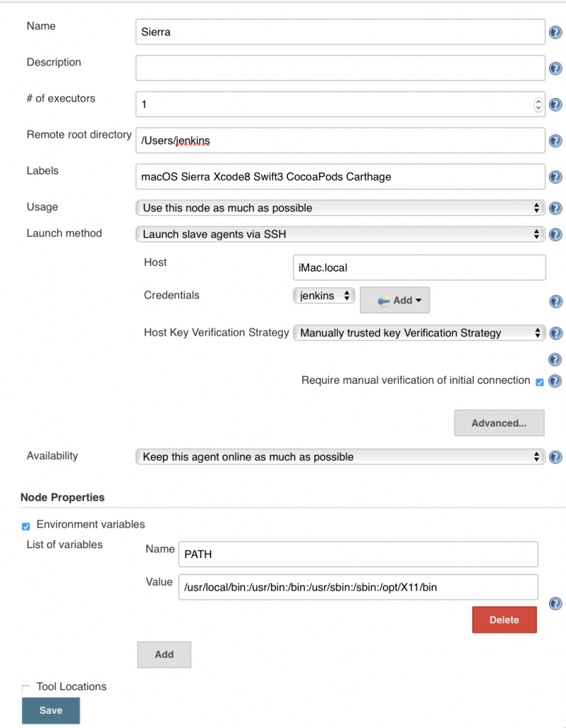Show help for the Description field

pos(555,68)
